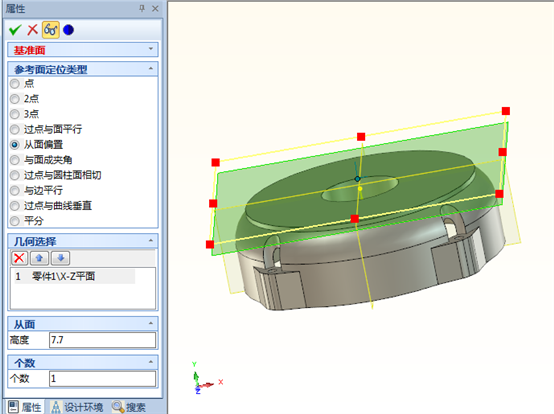Collapse the 参考面定位类型 section
This screenshot has height=414, width=554.
point(151,69)
